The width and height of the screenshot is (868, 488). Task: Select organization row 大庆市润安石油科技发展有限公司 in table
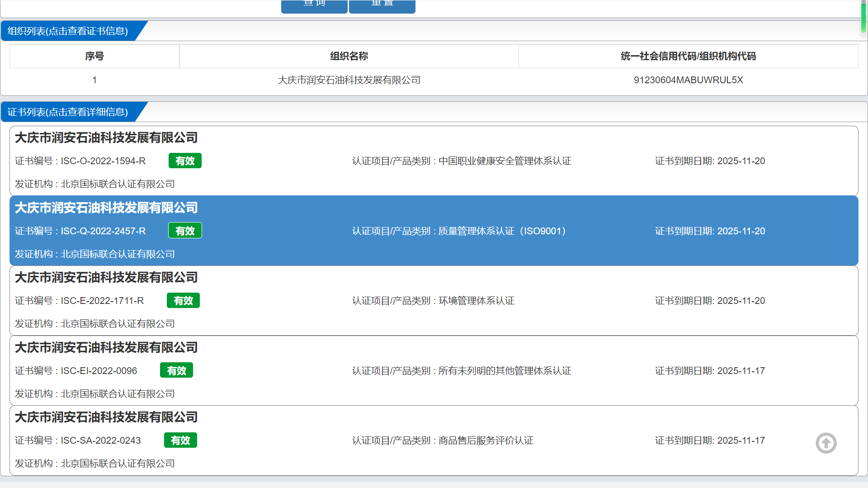pos(349,80)
